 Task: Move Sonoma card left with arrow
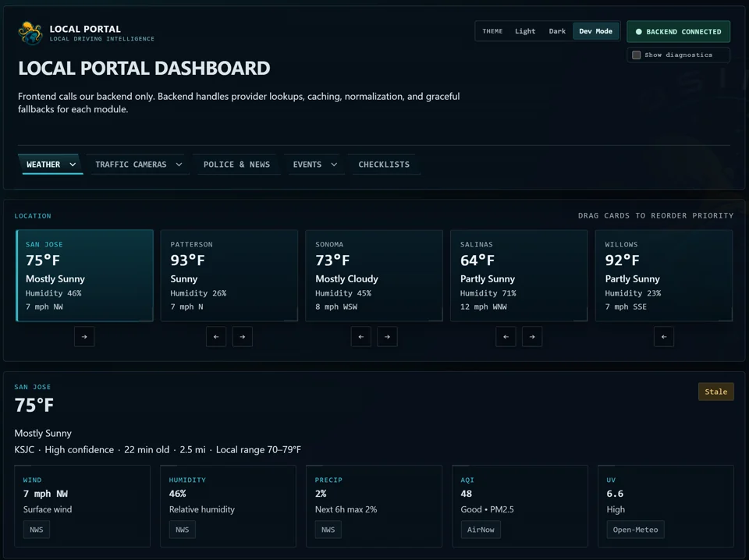click(360, 337)
